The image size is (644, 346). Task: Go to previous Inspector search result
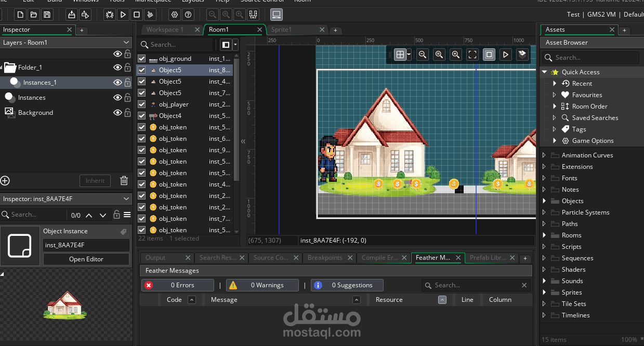tap(89, 215)
